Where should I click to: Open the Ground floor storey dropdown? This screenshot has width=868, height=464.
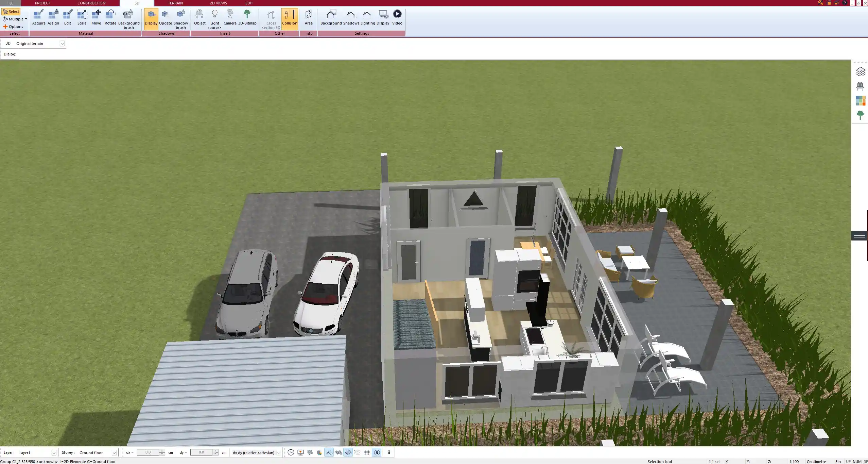coord(114,453)
